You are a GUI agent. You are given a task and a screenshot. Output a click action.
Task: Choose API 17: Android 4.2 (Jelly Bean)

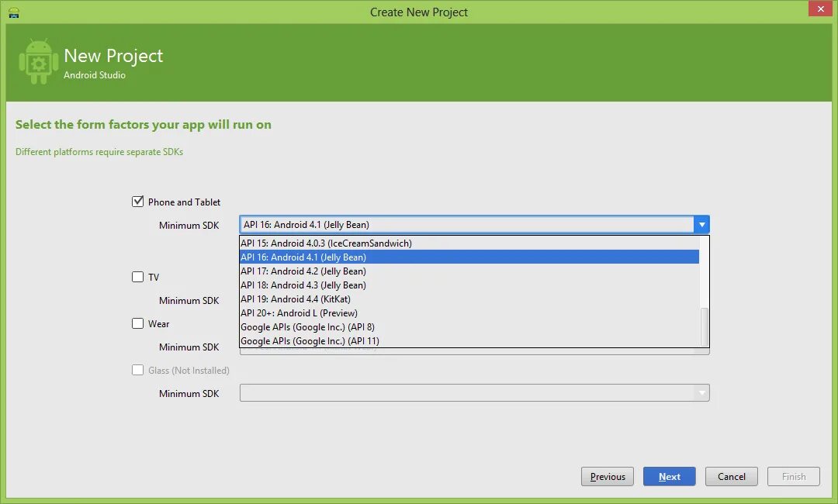pyautogui.click(x=469, y=271)
